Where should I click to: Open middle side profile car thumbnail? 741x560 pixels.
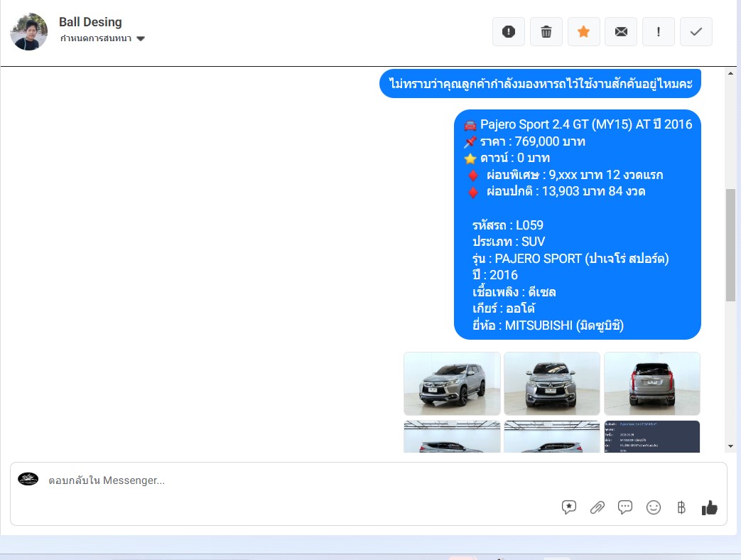[x=552, y=436]
